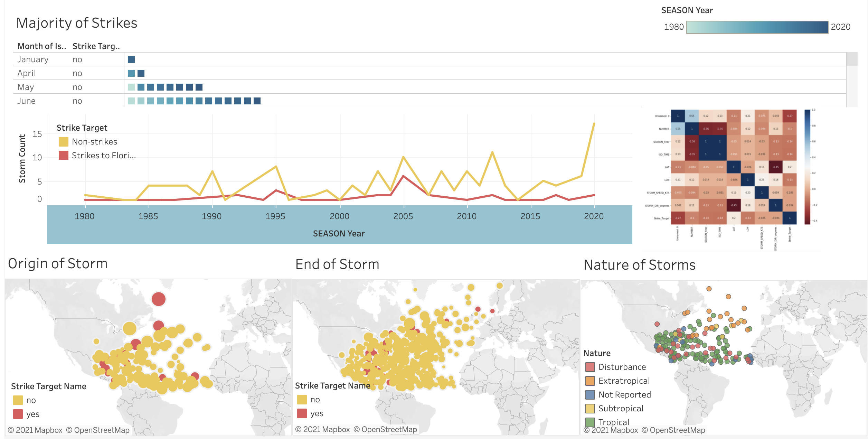868x439 pixels.
Task: Click the Majority of Strikes title
Action: coord(77,23)
